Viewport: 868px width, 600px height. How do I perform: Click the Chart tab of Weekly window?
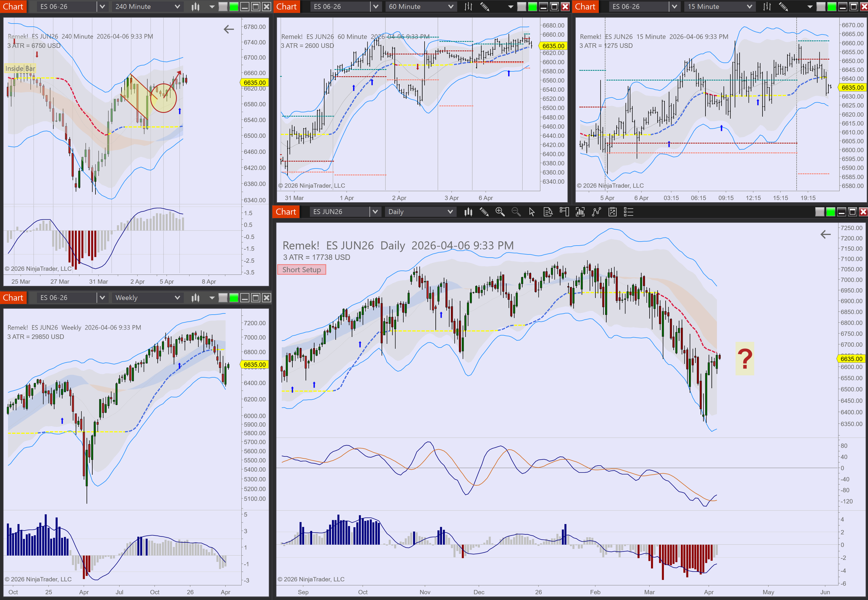click(13, 298)
